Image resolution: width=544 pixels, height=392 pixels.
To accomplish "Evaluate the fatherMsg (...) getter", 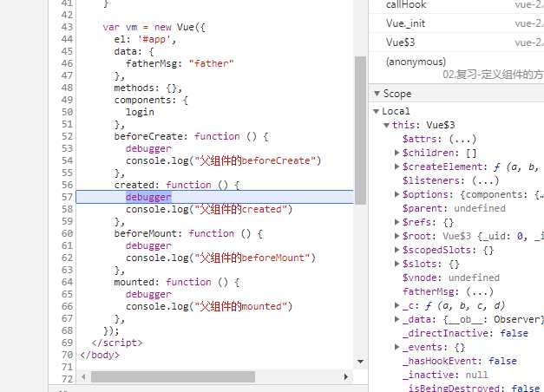I will (x=480, y=291).
